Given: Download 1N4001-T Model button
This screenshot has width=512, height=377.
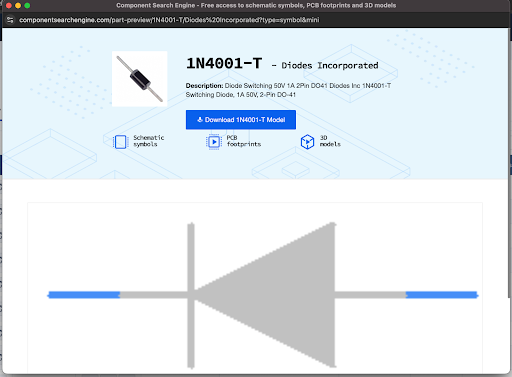Looking at the screenshot, I should 241,120.
